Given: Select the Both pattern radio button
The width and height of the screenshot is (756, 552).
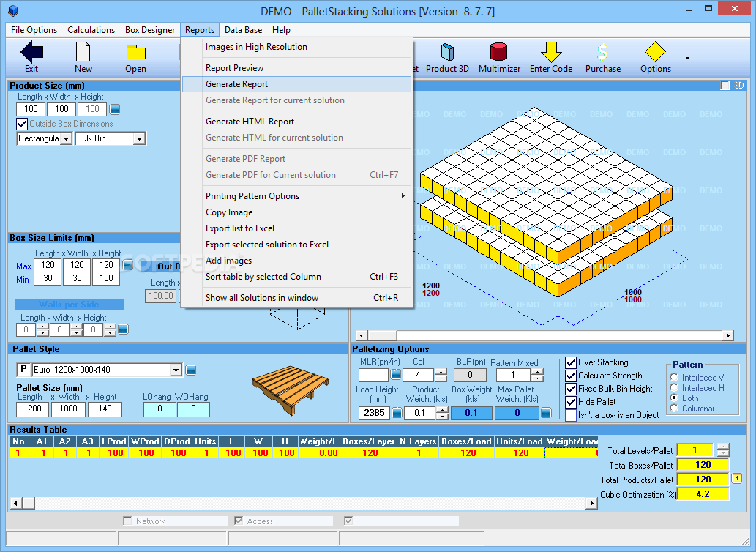Looking at the screenshot, I should 675,398.
